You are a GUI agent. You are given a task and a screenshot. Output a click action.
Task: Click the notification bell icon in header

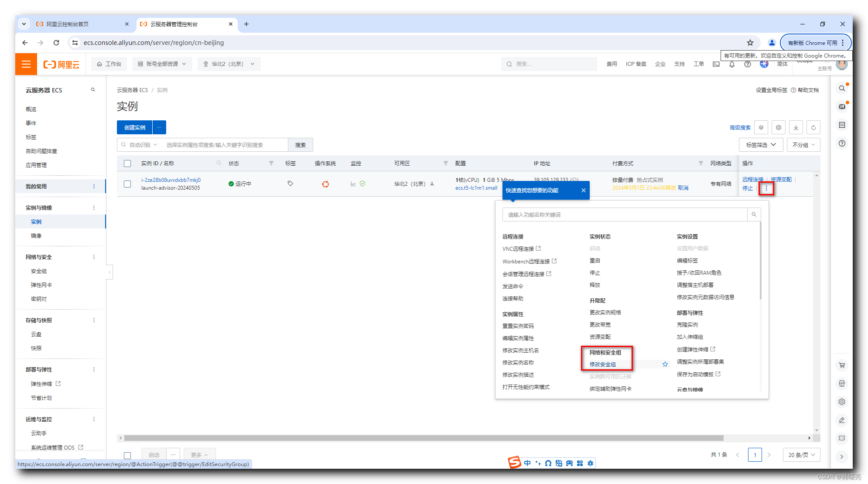[731, 64]
